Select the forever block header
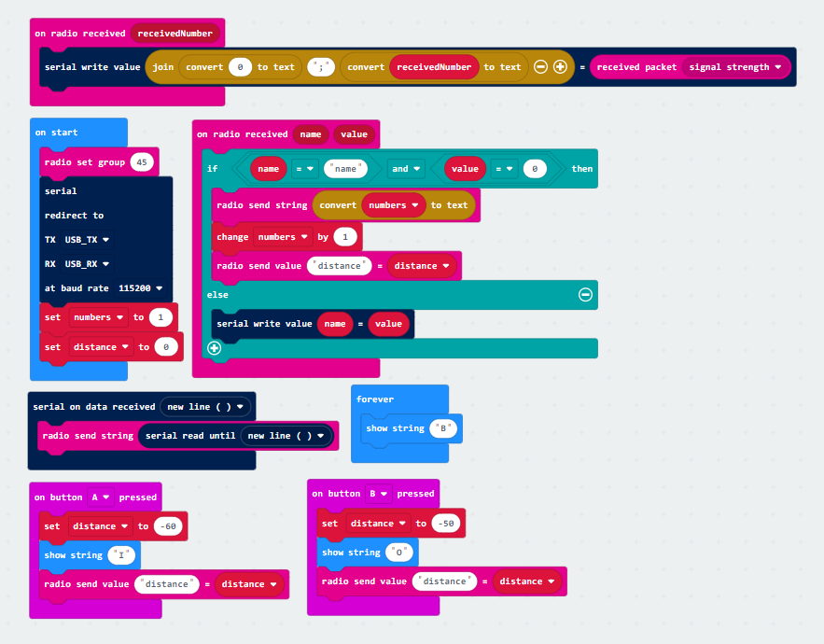The image size is (824, 644). (x=375, y=399)
